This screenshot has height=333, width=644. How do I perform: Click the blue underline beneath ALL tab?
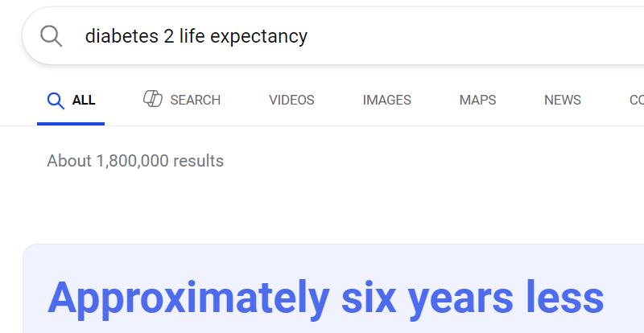pos(71,124)
